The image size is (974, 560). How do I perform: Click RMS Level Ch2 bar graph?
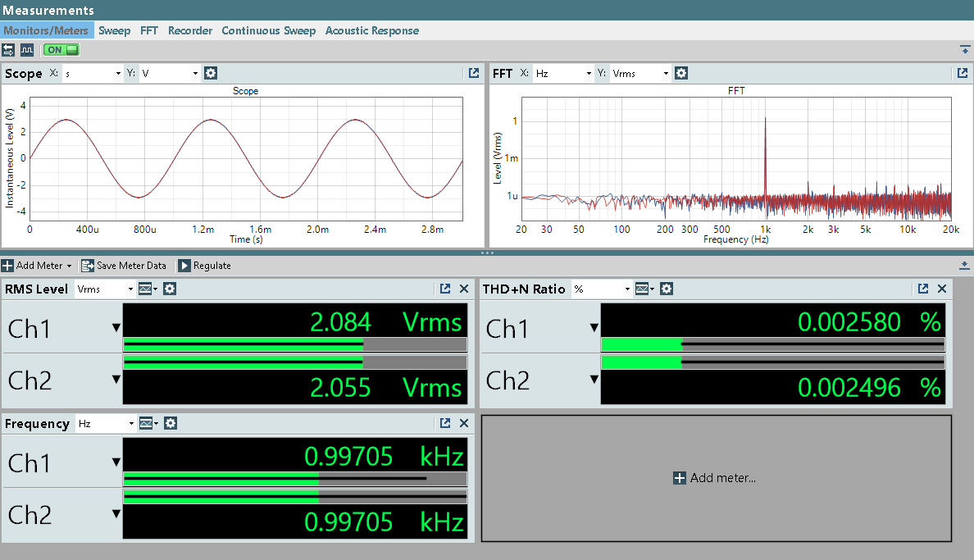295,362
